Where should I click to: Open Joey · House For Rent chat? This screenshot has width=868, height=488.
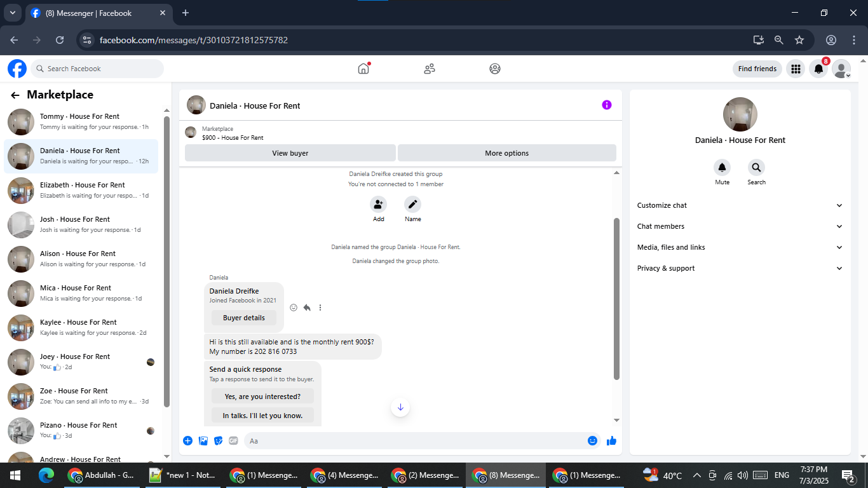[81, 362]
